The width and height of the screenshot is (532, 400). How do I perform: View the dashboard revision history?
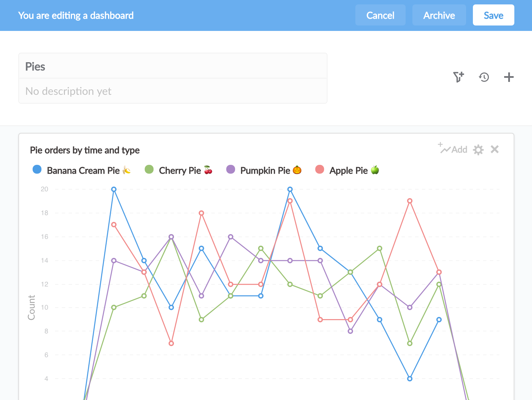coord(484,77)
